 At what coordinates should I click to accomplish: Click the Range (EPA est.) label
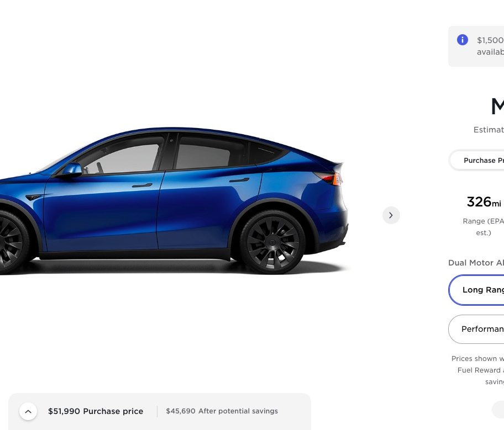tap(483, 227)
